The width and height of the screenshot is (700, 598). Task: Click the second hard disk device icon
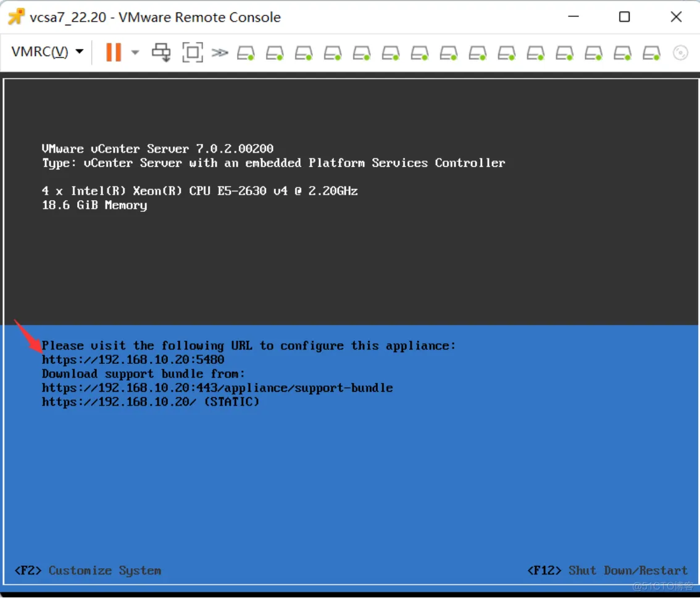point(275,53)
